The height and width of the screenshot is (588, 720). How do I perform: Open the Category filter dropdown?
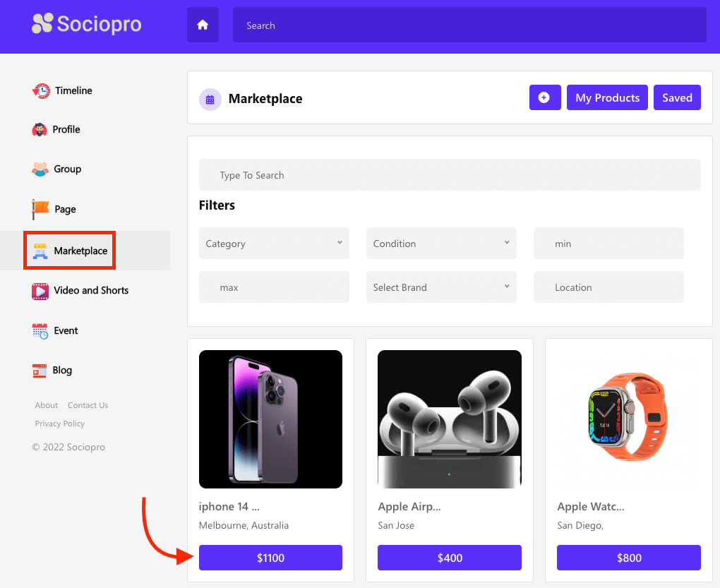(x=274, y=243)
